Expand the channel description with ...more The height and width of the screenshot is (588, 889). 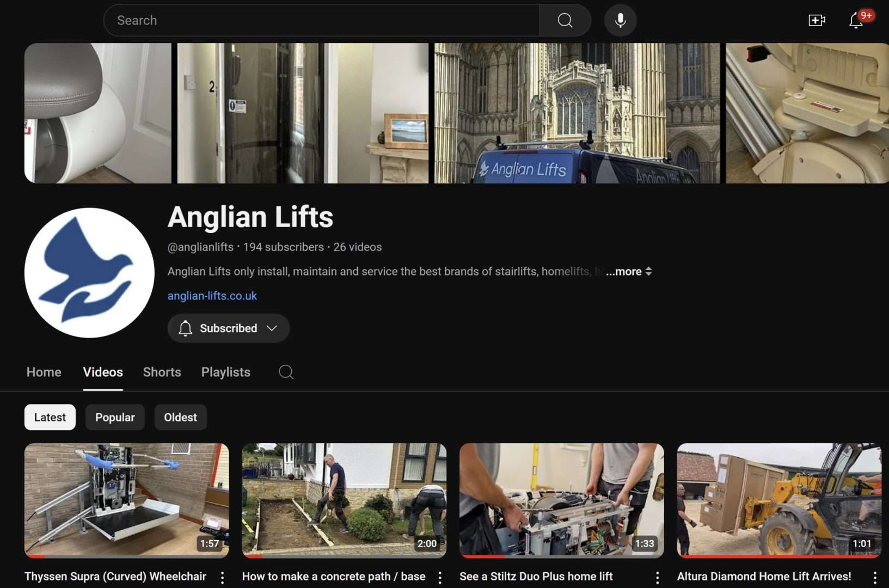pos(629,272)
